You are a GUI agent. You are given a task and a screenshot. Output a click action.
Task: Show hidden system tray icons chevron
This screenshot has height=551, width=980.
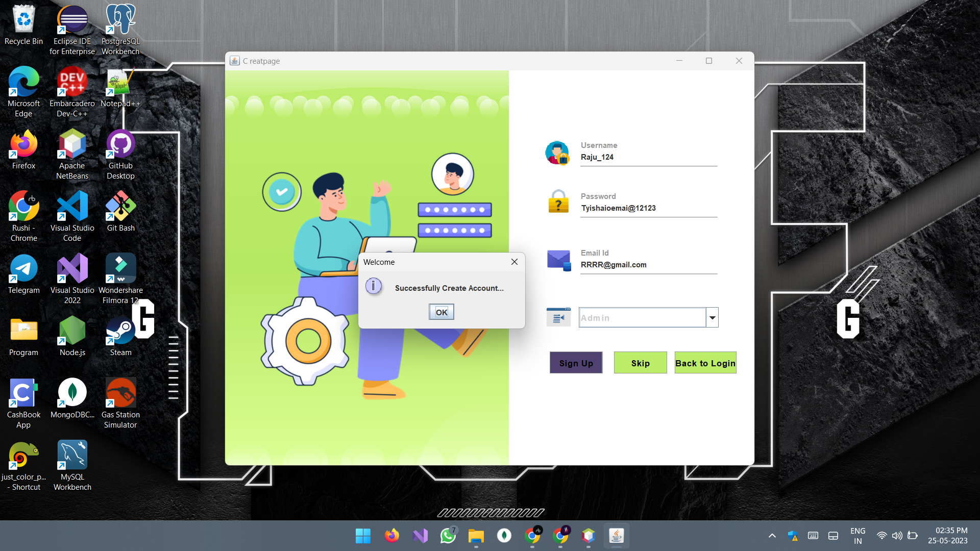click(x=772, y=536)
